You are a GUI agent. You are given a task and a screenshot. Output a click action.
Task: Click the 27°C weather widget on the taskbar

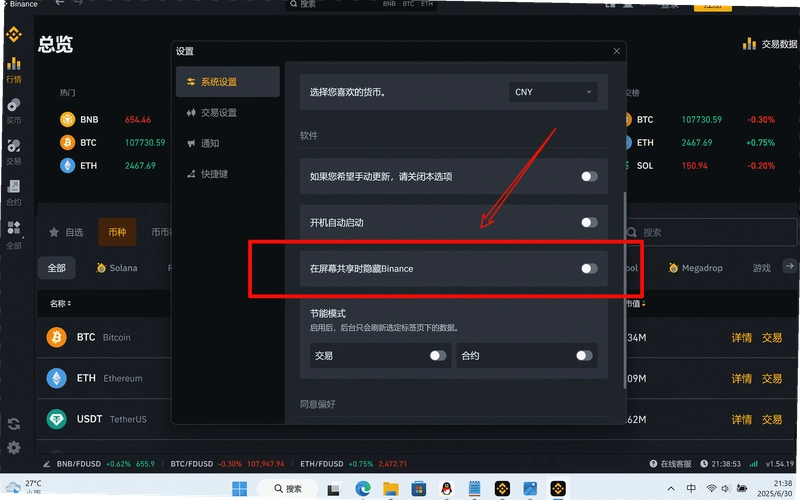click(x=24, y=487)
